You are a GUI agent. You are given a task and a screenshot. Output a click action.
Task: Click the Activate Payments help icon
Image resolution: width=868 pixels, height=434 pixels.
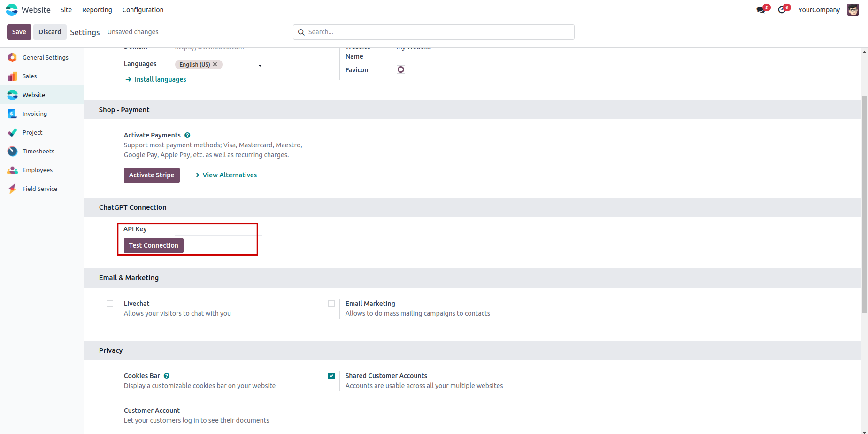187,135
